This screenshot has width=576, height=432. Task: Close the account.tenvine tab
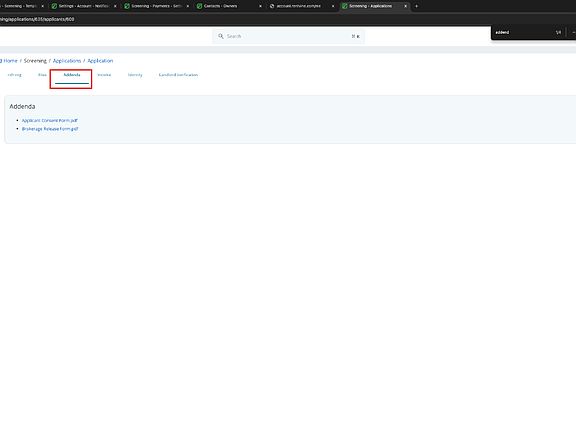(x=333, y=6)
